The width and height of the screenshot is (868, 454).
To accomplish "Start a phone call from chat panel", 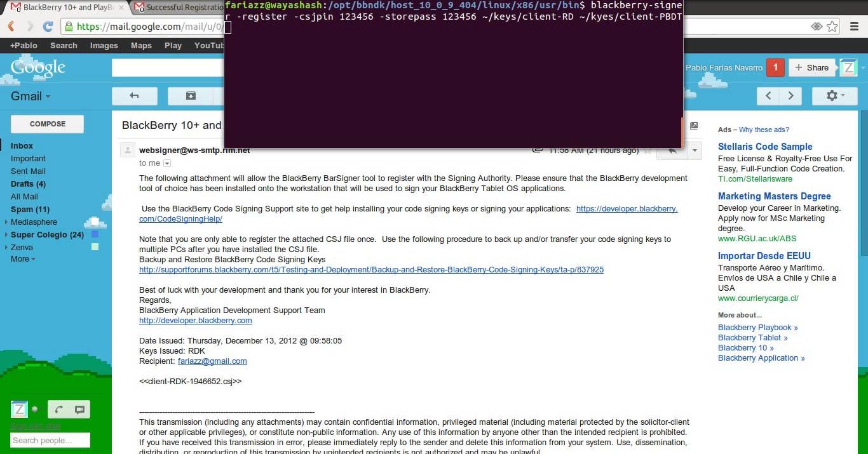I will (59, 410).
